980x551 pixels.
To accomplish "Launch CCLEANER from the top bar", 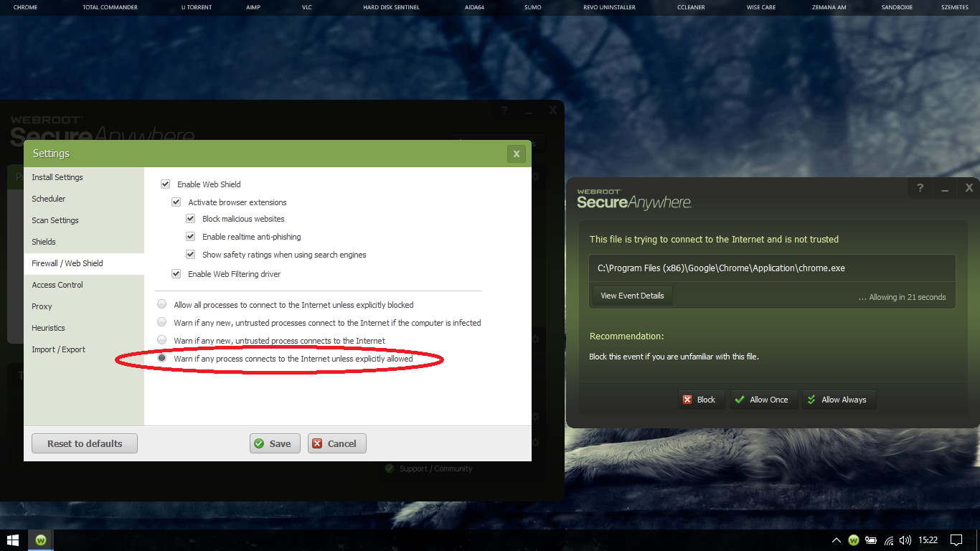I will 691,7.
